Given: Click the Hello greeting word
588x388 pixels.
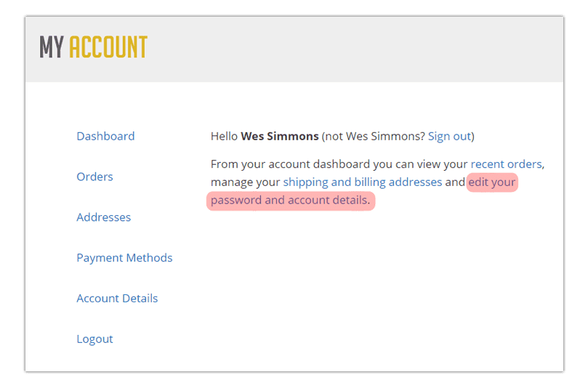Looking at the screenshot, I should click(x=224, y=136).
